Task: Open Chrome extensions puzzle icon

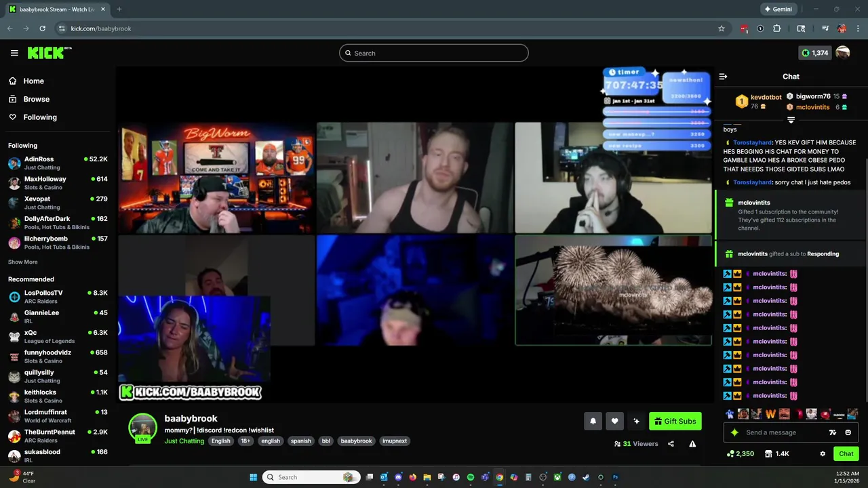Action: pos(777,28)
